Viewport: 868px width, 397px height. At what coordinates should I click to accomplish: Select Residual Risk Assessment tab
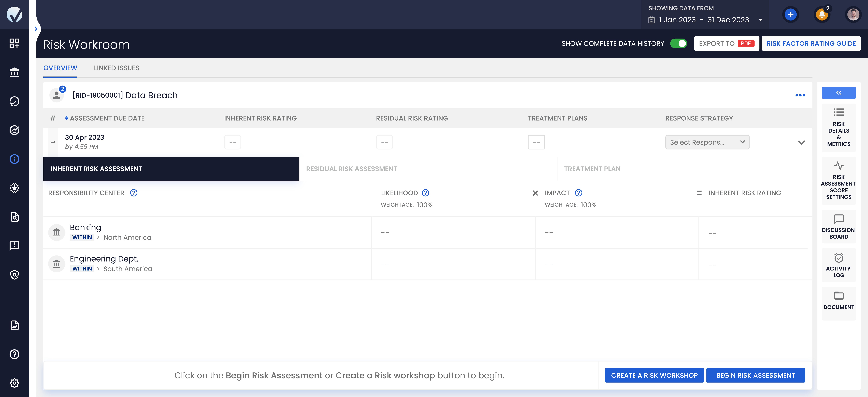(428, 169)
